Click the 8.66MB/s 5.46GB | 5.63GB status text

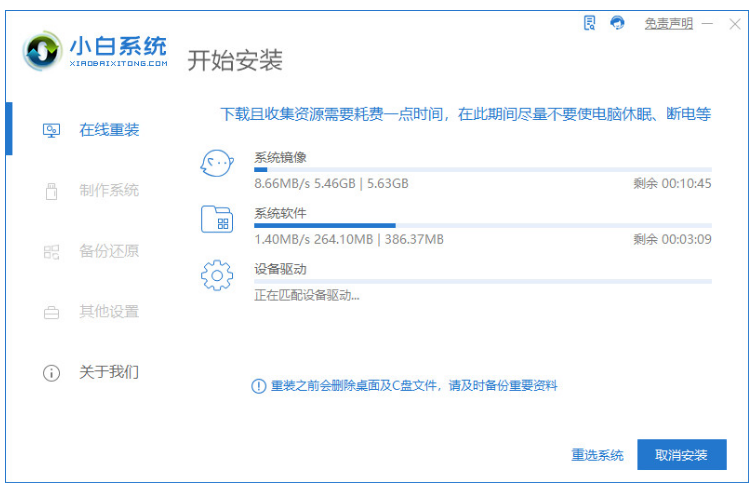click(331, 184)
